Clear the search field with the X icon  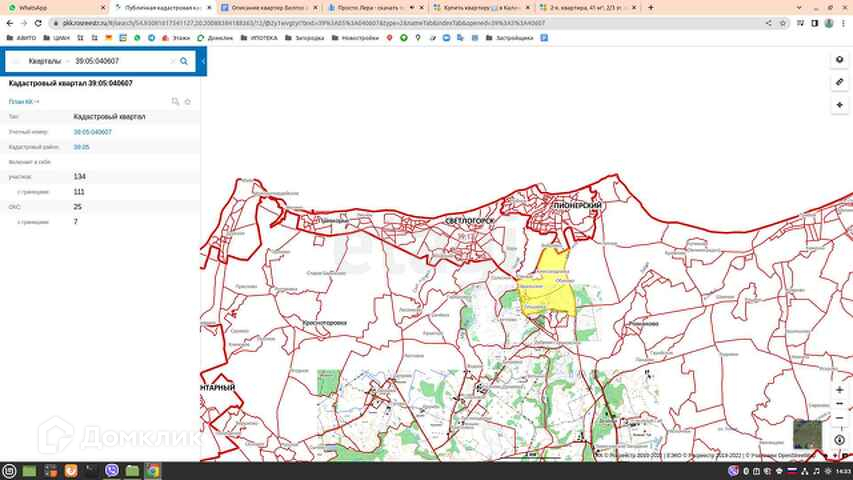coord(173,61)
